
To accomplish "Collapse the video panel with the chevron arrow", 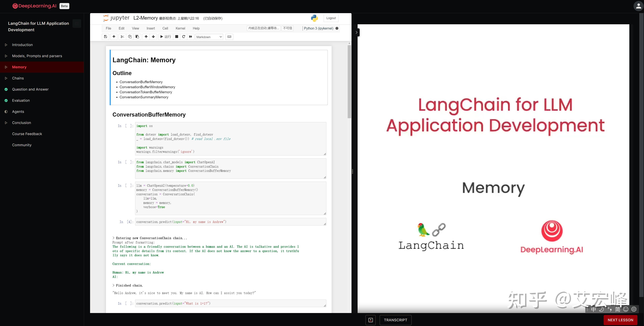I will [357, 32].
